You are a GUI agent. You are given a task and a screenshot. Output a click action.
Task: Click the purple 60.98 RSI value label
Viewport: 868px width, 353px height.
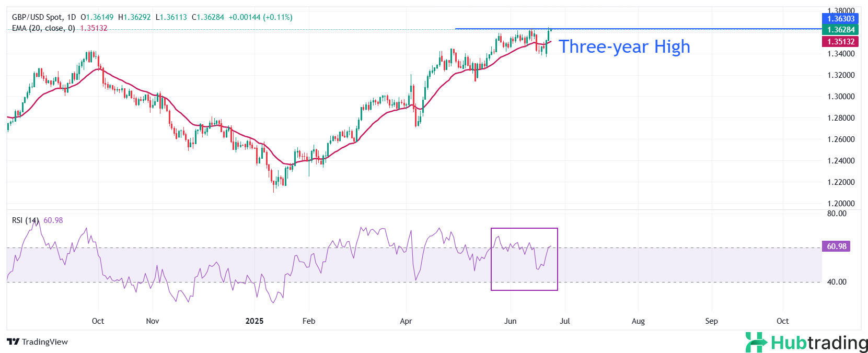[836, 246]
